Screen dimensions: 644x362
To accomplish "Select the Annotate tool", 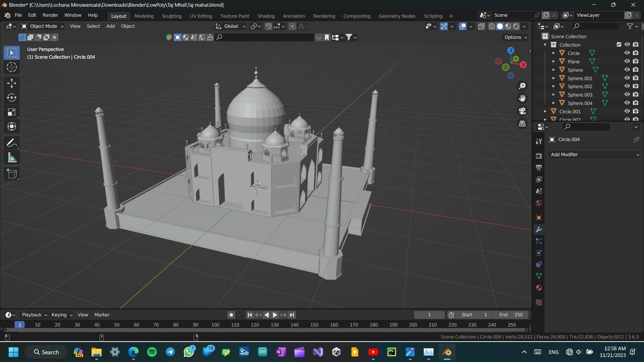I will tap(12, 143).
